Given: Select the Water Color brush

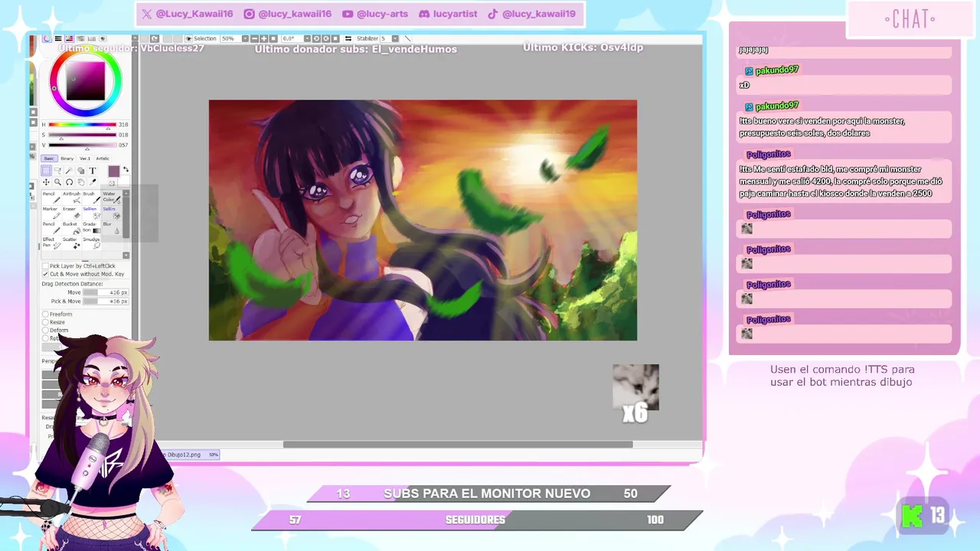Looking at the screenshot, I should pos(112,197).
